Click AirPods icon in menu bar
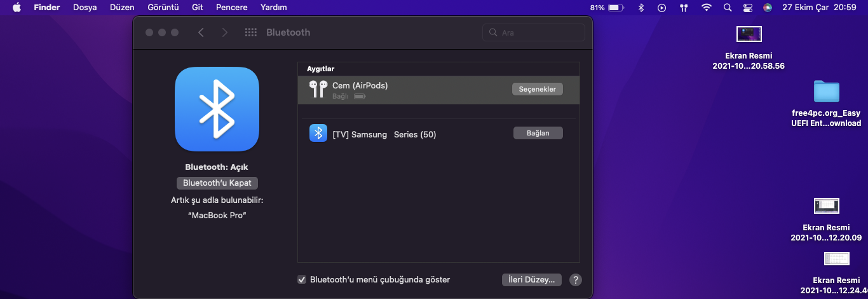Image resolution: width=868 pixels, height=299 pixels. [684, 8]
